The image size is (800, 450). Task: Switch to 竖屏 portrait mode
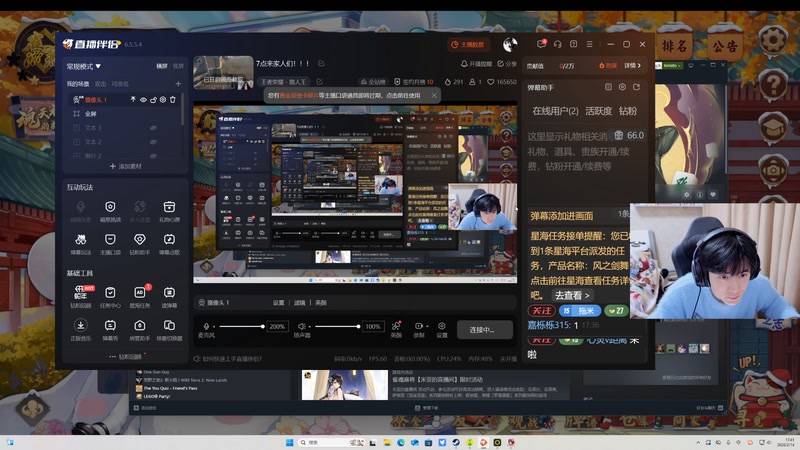tap(178, 66)
